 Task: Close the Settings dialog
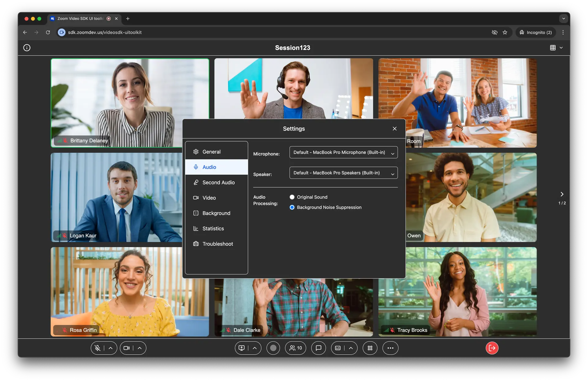[394, 129]
